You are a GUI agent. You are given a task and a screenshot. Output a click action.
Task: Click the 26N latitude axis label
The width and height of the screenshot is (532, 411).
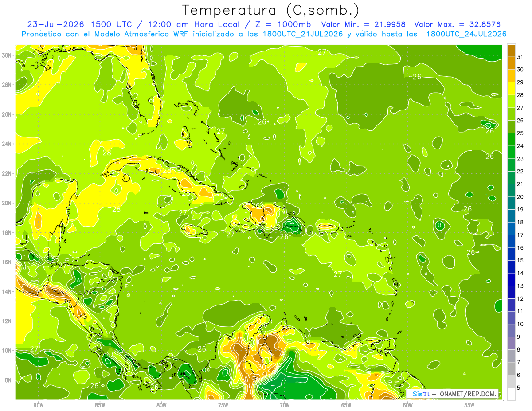8,114
